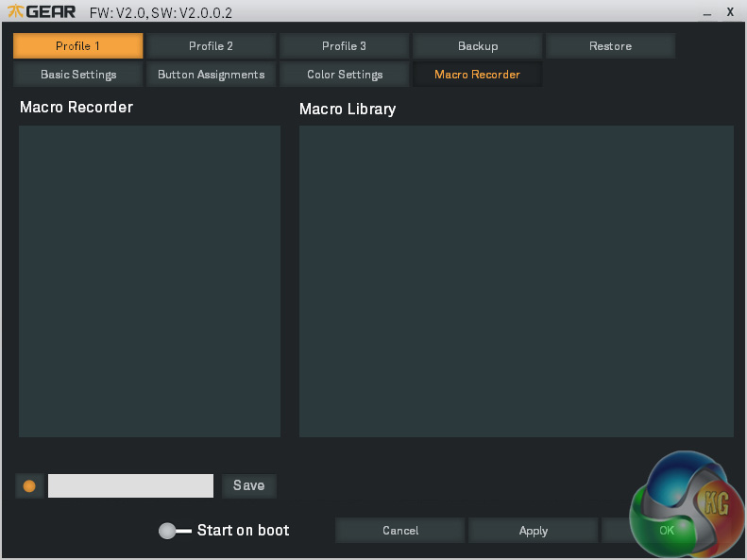Click the Backup button
This screenshot has width=747, height=560.
(x=477, y=46)
